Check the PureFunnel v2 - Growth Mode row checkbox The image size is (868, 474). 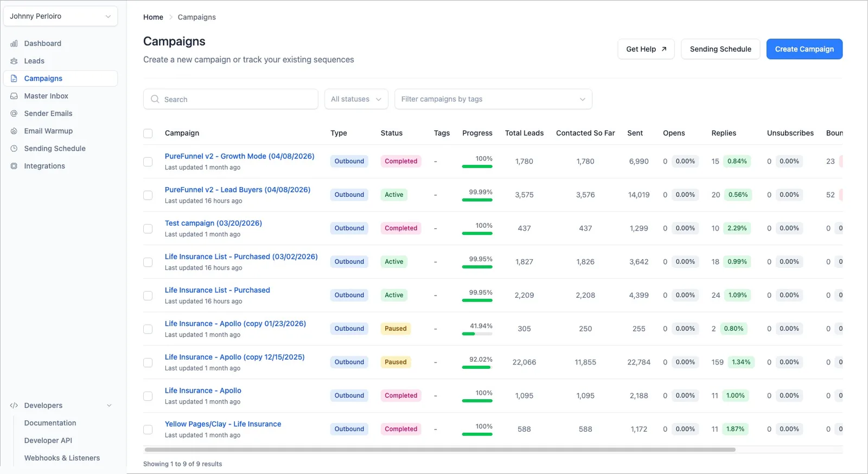(x=148, y=162)
